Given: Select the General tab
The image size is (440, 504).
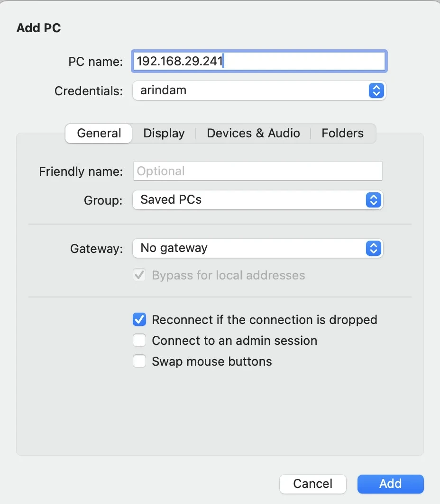Looking at the screenshot, I should (x=99, y=134).
